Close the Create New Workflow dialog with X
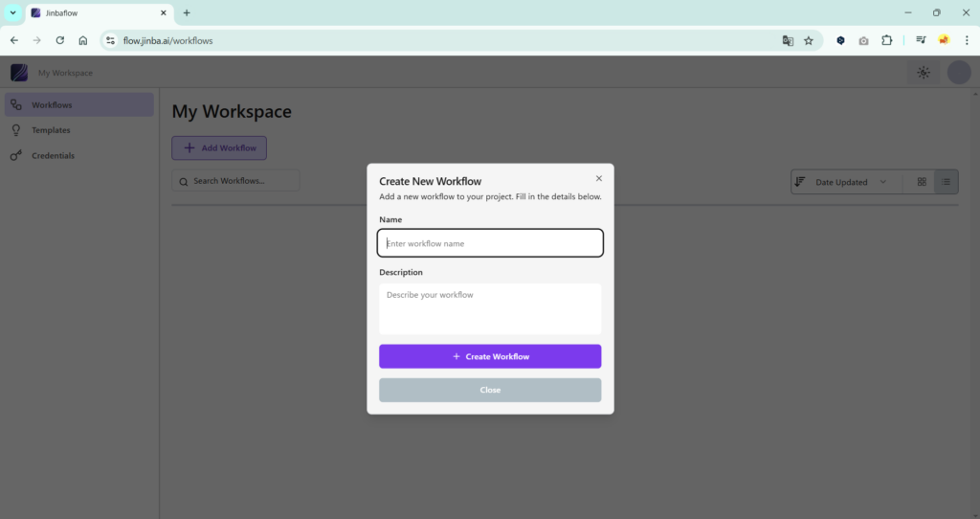This screenshot has width=980, height=519. pos(599,179)
